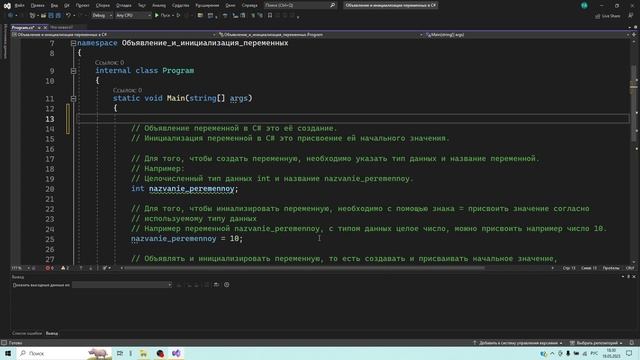Click 'Выбрать репозиторий' button
This screenshot has height=360, width=640.
[x=596, y=343]
